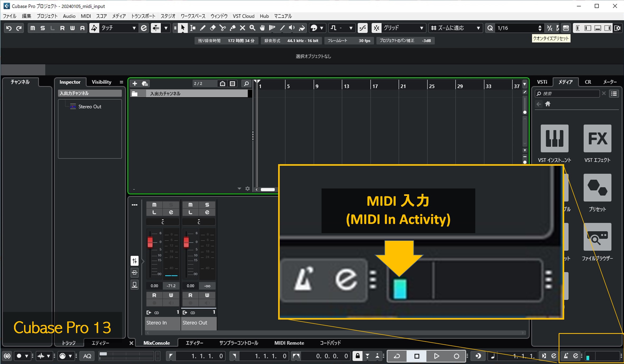Open track presets cloud icon

[x=145, y=84]
